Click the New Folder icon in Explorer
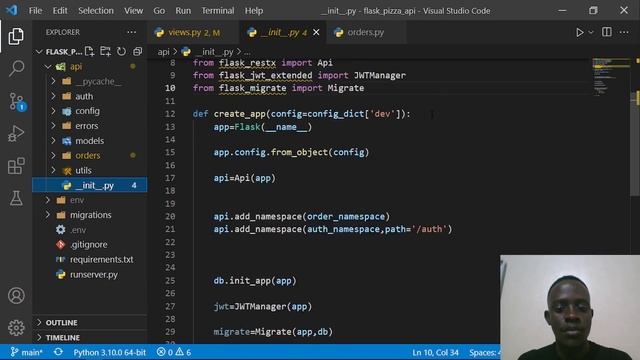 pos(105,51)
